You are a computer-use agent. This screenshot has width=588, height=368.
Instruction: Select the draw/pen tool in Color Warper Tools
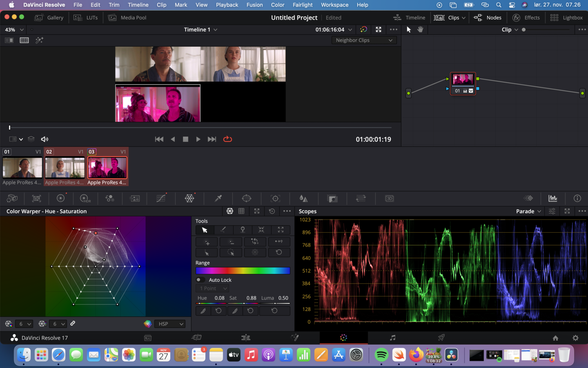pyautogui.click(x=223, y=230)
